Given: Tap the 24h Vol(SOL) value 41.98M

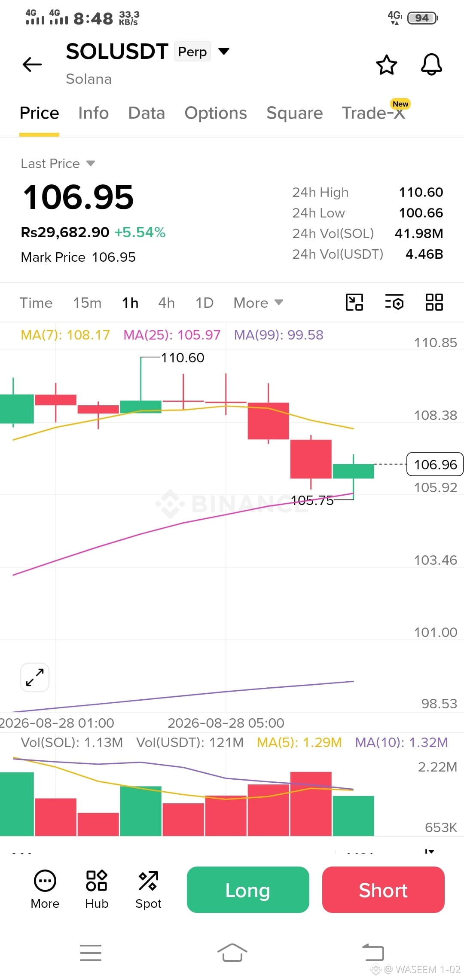Looking at the screenshot, I should coord(419,233).
